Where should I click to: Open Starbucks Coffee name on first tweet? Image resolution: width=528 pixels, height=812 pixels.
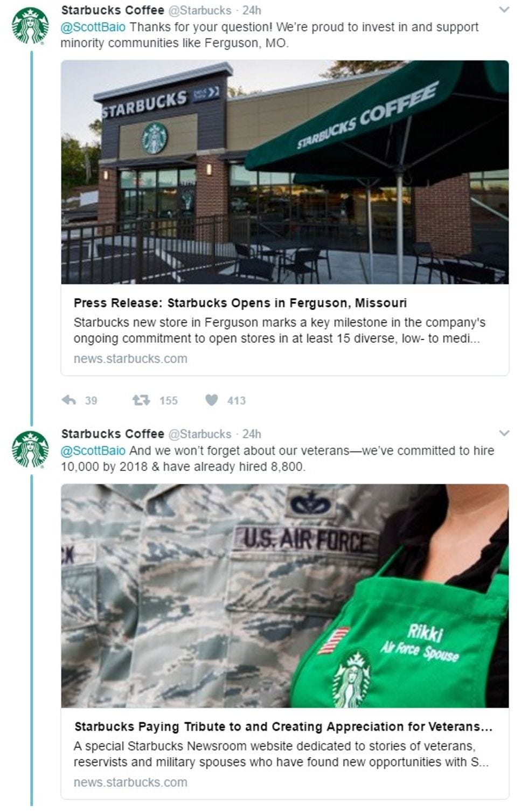(113, 10)
